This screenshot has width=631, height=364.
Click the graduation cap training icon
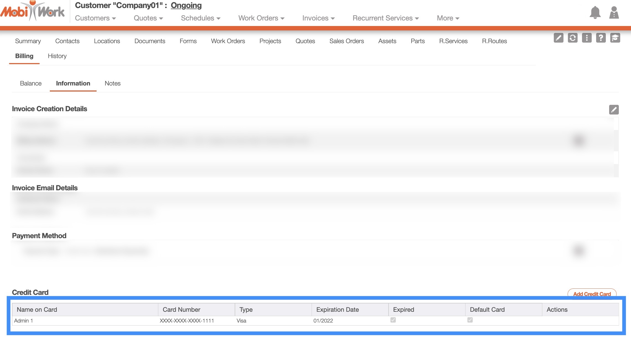[615, 38]
